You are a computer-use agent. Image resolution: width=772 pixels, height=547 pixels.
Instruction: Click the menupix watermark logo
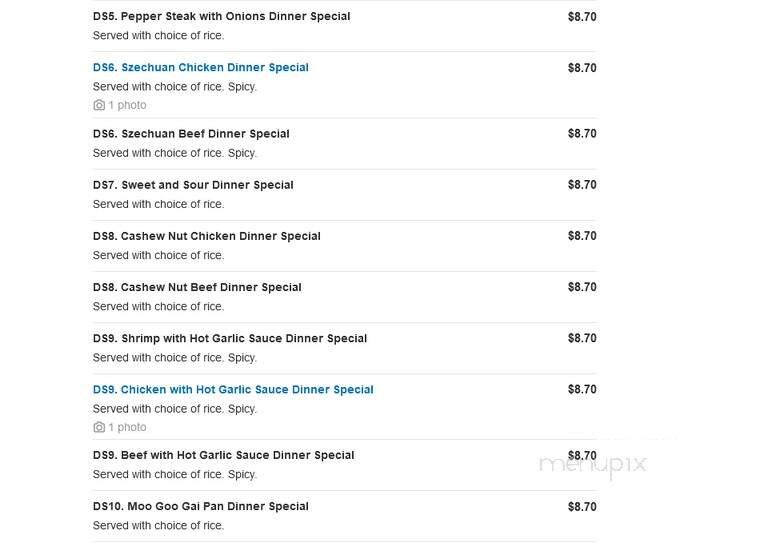(593, 465)
